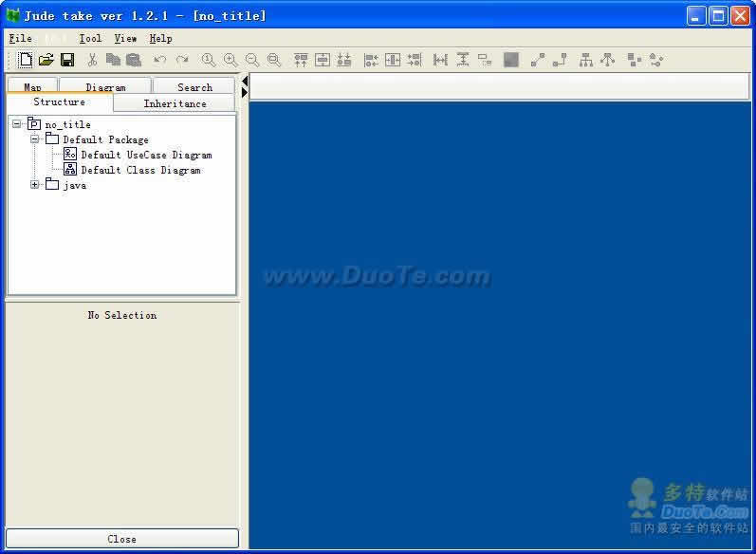Screen dimensions: 756x554
Task: Expand the java package node
Action: point(35,185)
